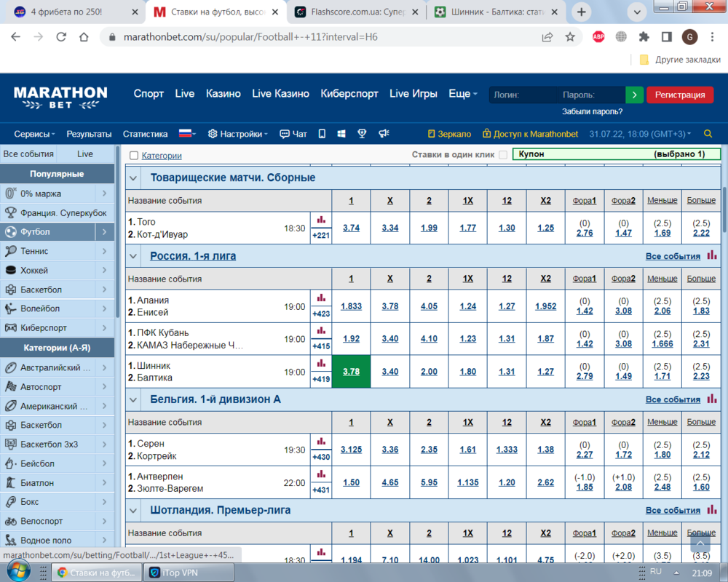Screen dimensions: 728x582
Task: Click league statistics icon beside Бельгия. 1-й дивизион А
Action: pyautogui.click(x=712, y=399)
